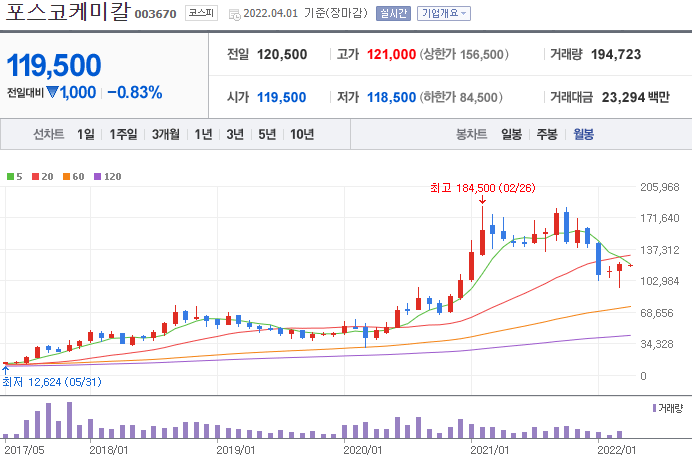Click the red arrow under 최고 184,500
Image resolution: width=692 pixels, height=460 pixels.
482,200
